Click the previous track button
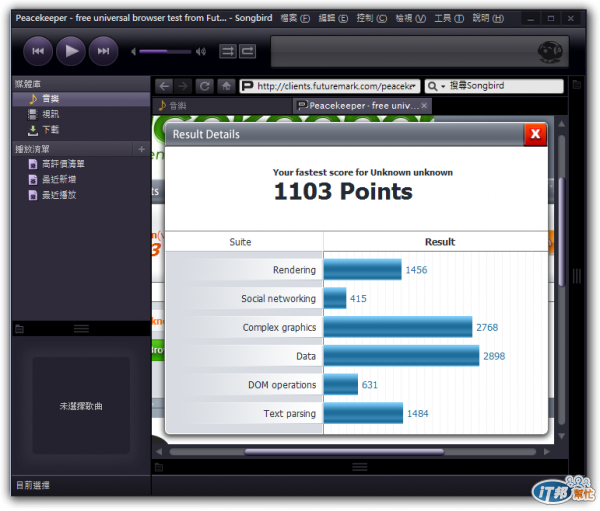 (x=38, y=51)
